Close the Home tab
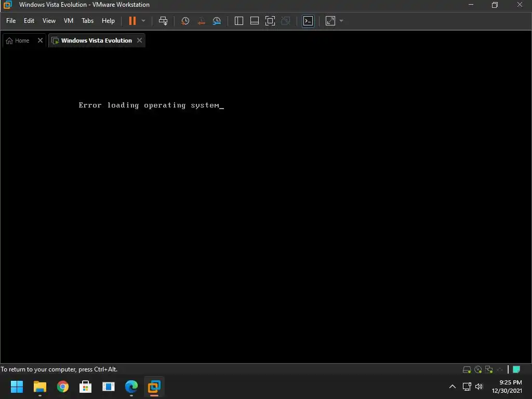The image size is (532, 399). (x=40, y=41)
